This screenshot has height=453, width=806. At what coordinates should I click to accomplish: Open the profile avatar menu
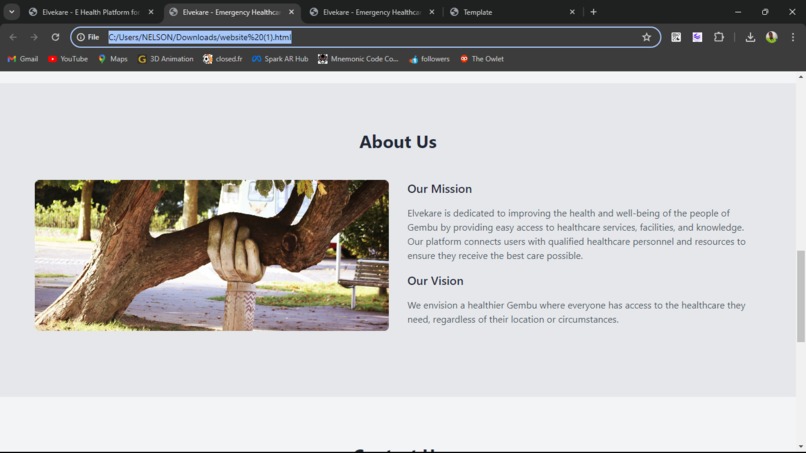[x=772, y=37]
